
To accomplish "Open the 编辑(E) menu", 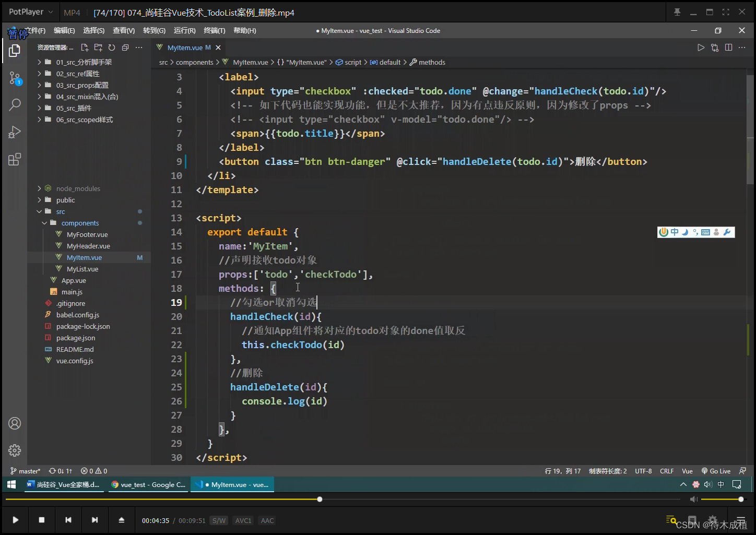I will pyautogui.click(x=64, y=31).
